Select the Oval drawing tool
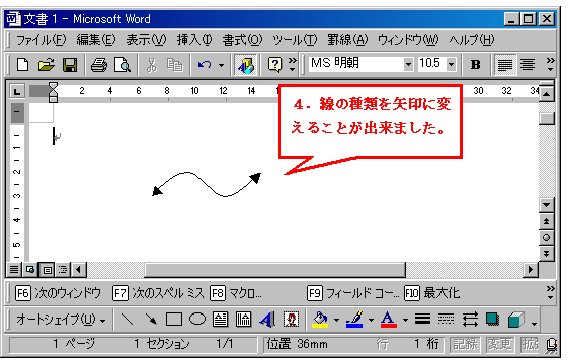The height and width of the screenshot is (364, 574). point(197,319)
